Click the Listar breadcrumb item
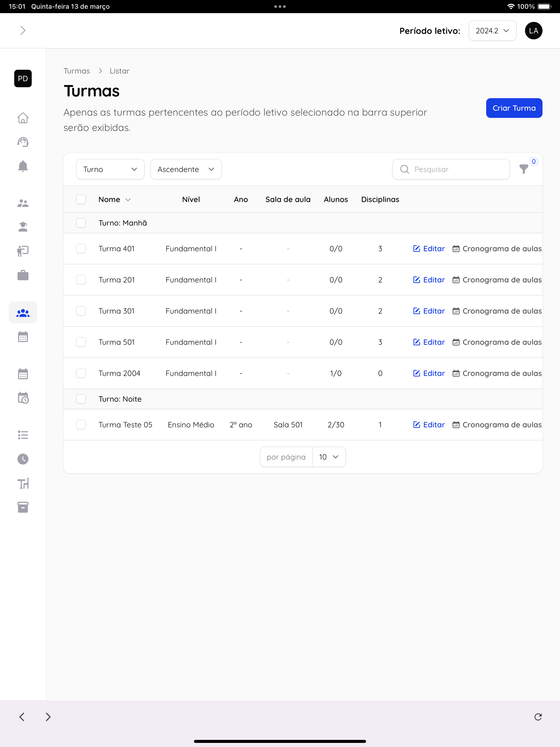560x747 pixels. click(x=119, y=71)
